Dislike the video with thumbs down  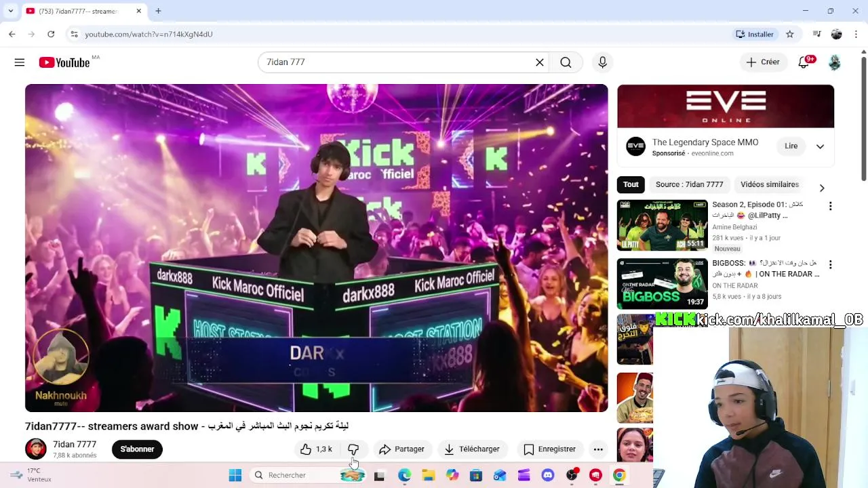pos(353,449)
